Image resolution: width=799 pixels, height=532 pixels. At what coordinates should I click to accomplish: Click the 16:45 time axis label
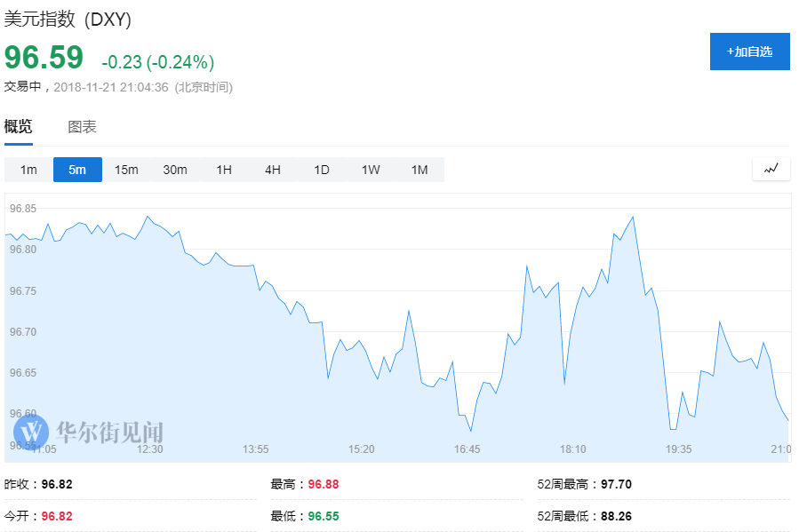click(x=466, y=449)
